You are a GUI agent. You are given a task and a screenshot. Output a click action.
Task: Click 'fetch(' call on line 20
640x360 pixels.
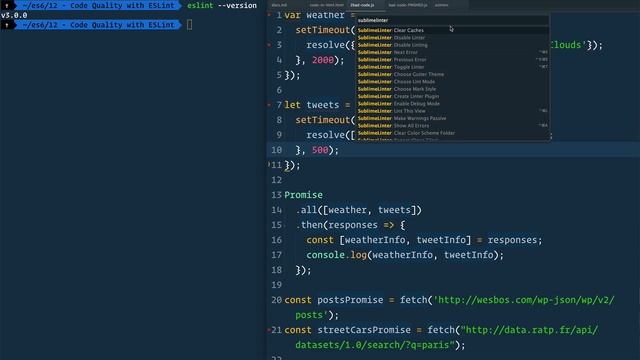tap(416, 300)
